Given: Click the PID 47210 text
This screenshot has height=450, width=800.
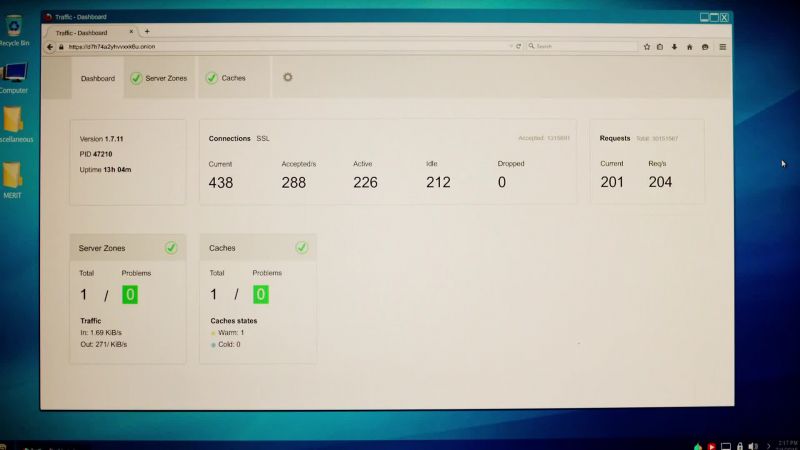Looking at the screenshot, I should coord(96,154).
